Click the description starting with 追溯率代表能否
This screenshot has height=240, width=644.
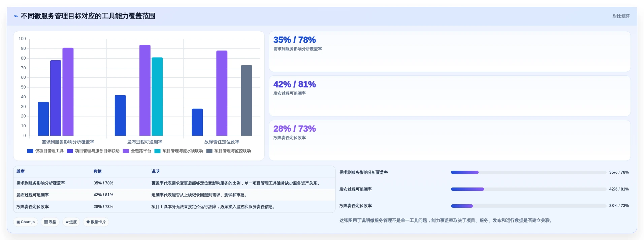tap(200, 195)
